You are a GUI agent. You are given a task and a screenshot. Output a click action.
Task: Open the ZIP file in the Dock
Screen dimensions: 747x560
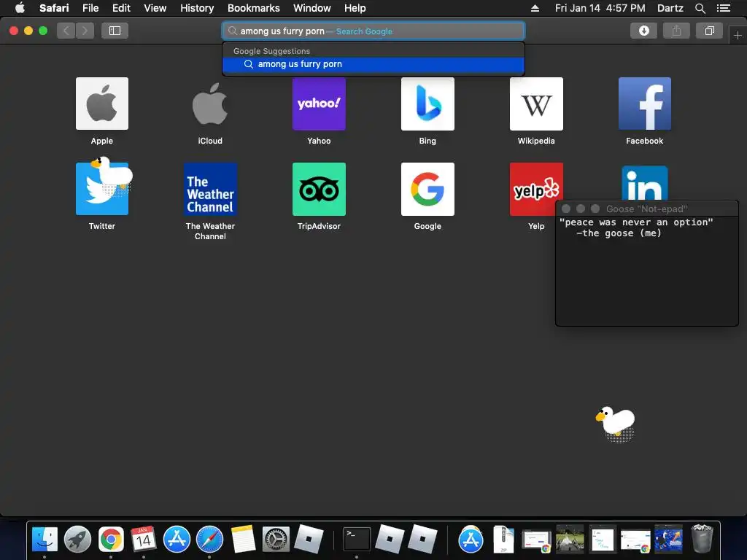[x=503, y=540]
